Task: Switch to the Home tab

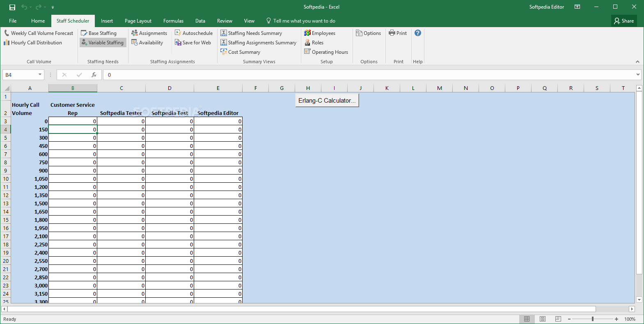Action: [x=38, y=21]
